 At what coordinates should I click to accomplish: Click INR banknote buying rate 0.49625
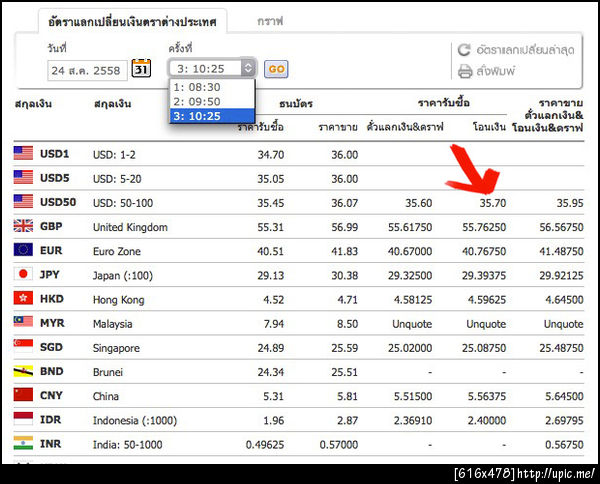click(265, 445)
